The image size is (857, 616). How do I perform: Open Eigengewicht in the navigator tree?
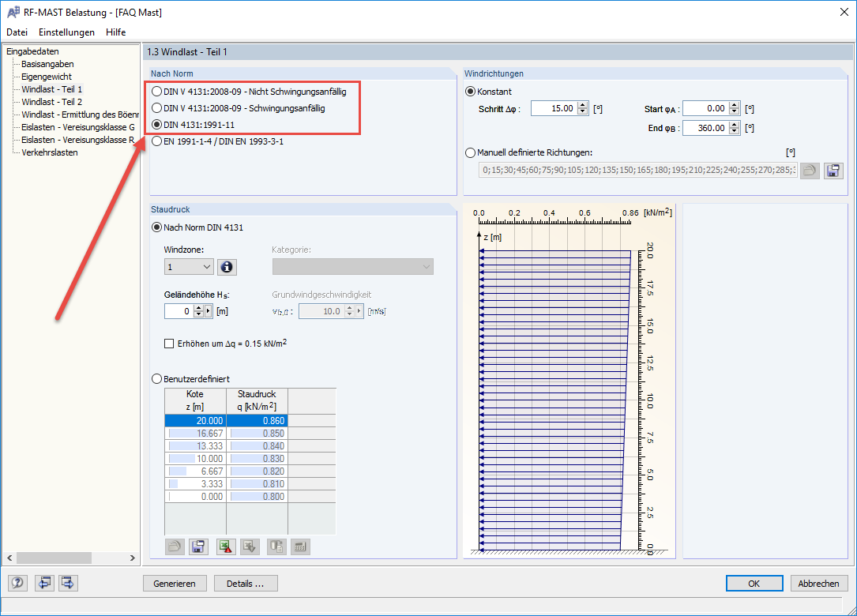coord(47,77)
